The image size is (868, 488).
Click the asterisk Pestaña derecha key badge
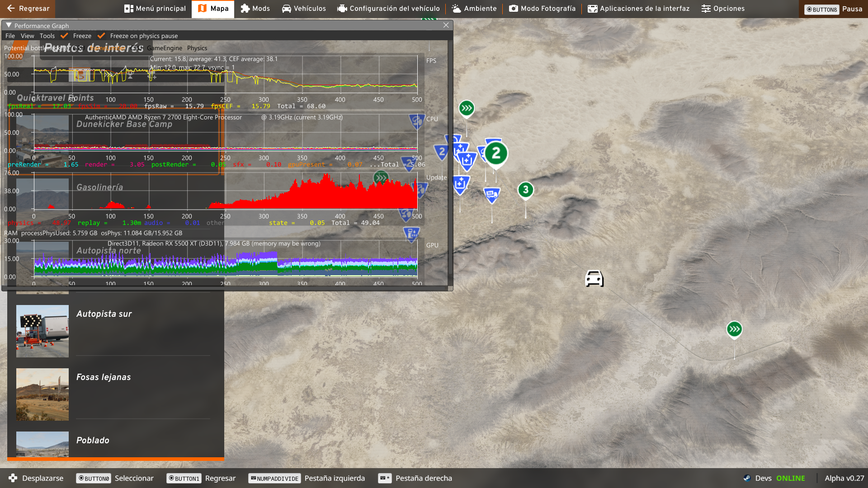click(385, 479)
